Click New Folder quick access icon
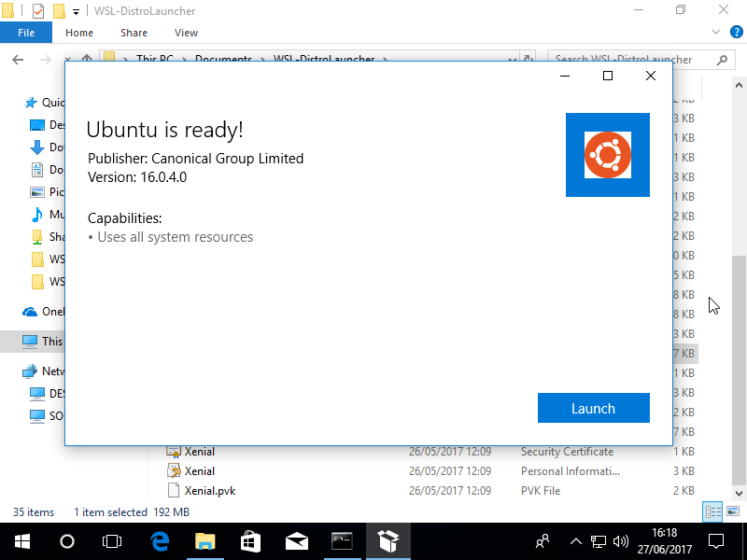Viewport: 747px width, 560px height. pyautogui.click(x=59, y=10)
